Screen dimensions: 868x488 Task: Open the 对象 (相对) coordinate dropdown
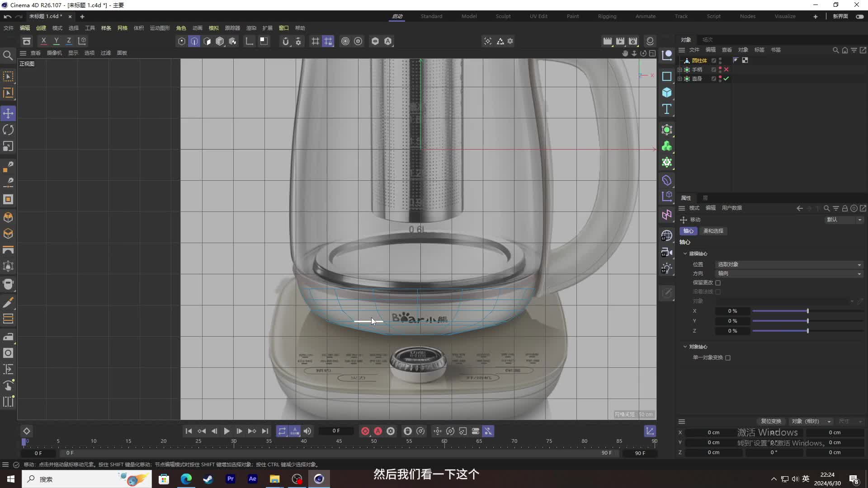(x=811, y=421)
